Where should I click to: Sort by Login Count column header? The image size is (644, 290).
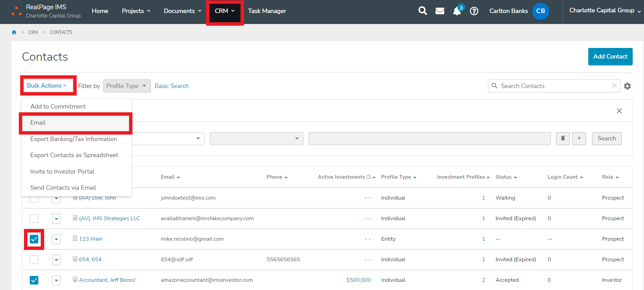pos(565,177)
